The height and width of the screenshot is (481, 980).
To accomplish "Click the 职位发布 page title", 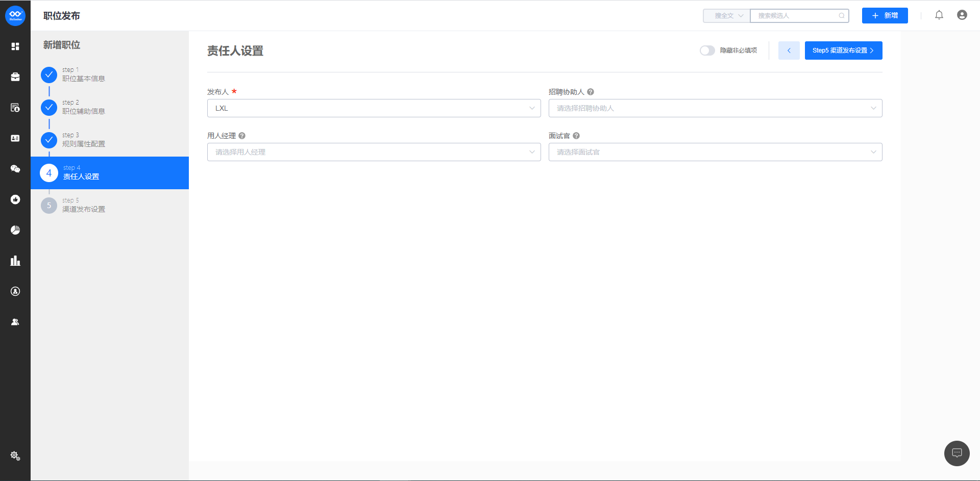I will coord(62,16).
